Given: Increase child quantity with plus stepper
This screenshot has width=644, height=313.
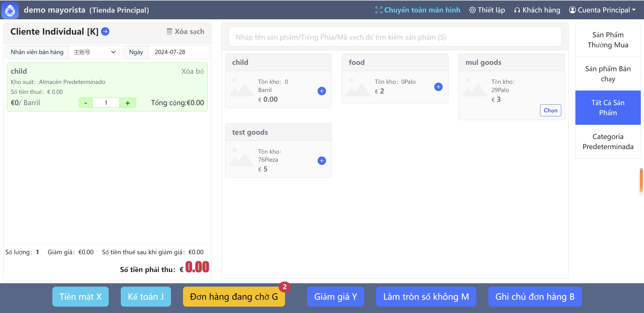Looking at the screenshot, I should coord(127,103).
